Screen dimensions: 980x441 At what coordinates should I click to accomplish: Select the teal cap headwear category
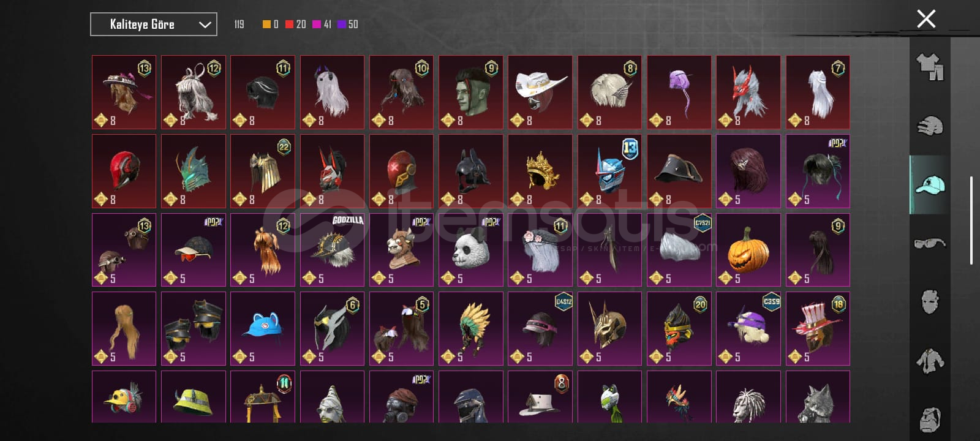point(930,184)
